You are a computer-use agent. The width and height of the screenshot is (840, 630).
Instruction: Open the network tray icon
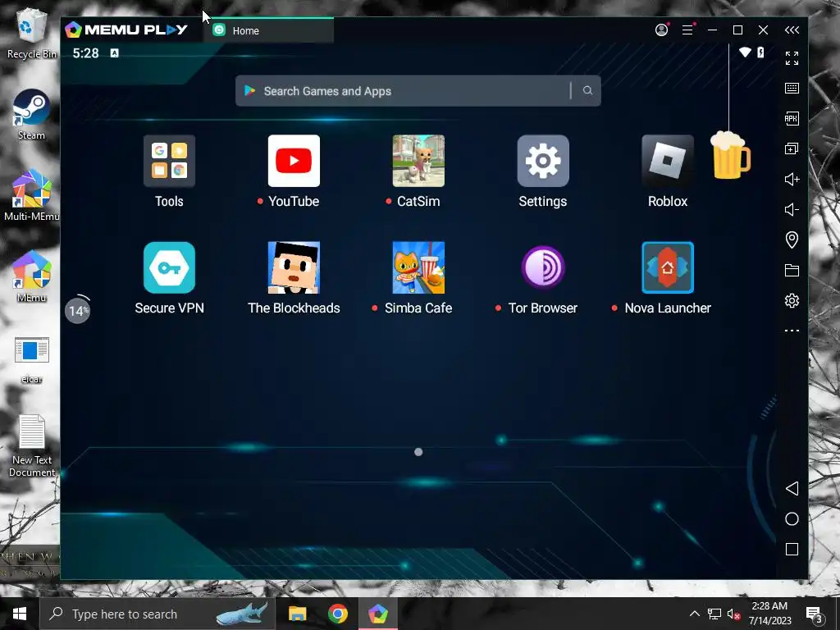(714, 614)
